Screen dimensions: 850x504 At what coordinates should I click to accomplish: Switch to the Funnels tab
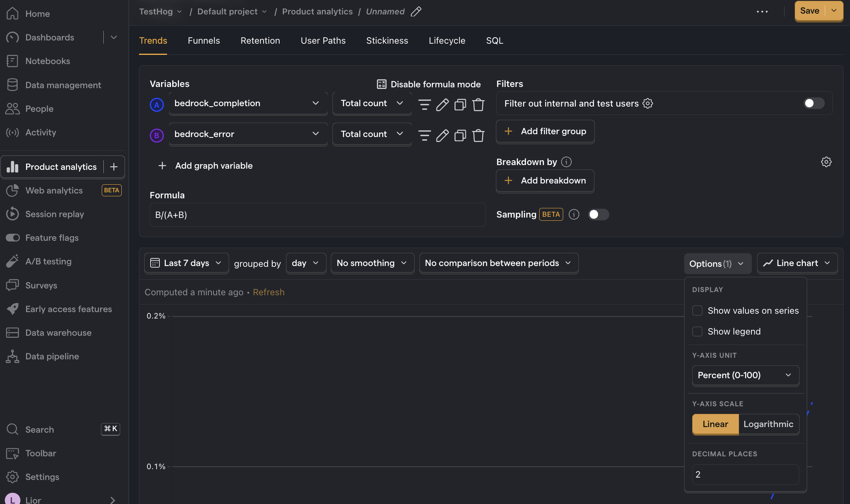click(x=204, y=40)
